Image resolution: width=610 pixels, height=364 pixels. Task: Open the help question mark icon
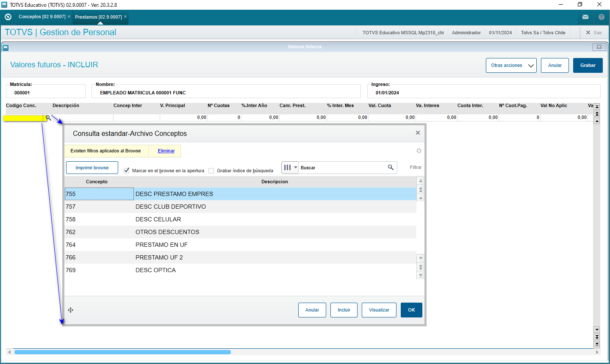pyautogui.click(x=601, y=17)
